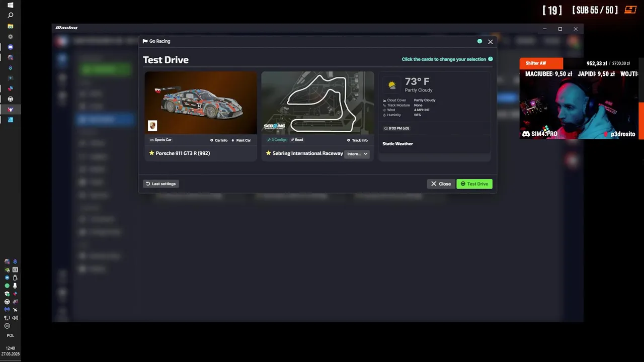Open Windows search magnifier icon
The image size is (644, 362).
pos(11,15)
